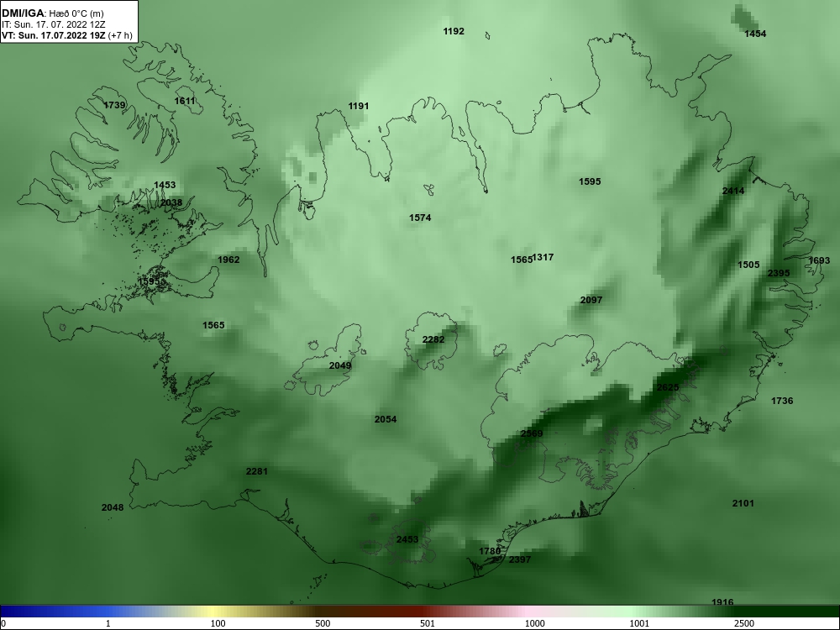Click the 2281 height label
The height and width of the screenshot is (630, 840).
(x=256, y=471)
